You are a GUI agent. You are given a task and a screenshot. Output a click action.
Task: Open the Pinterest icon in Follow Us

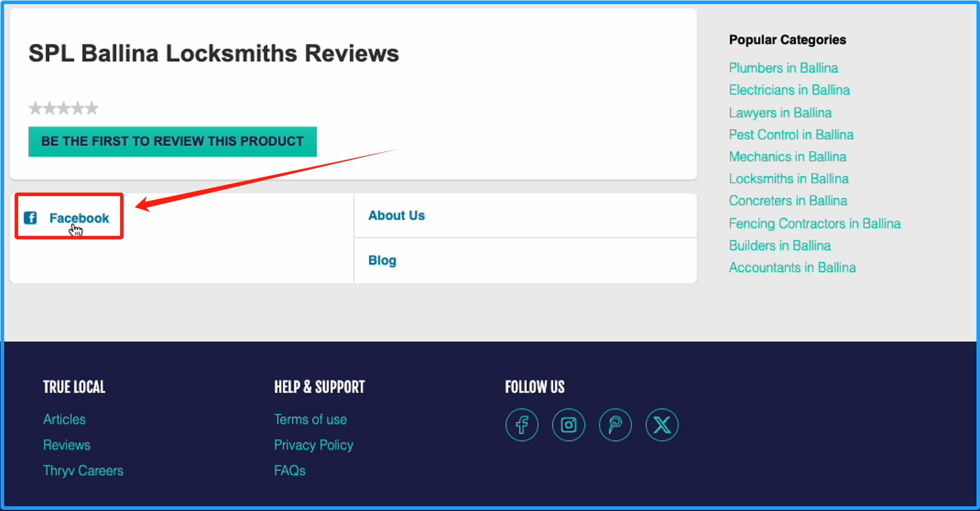tap(615, 425)
